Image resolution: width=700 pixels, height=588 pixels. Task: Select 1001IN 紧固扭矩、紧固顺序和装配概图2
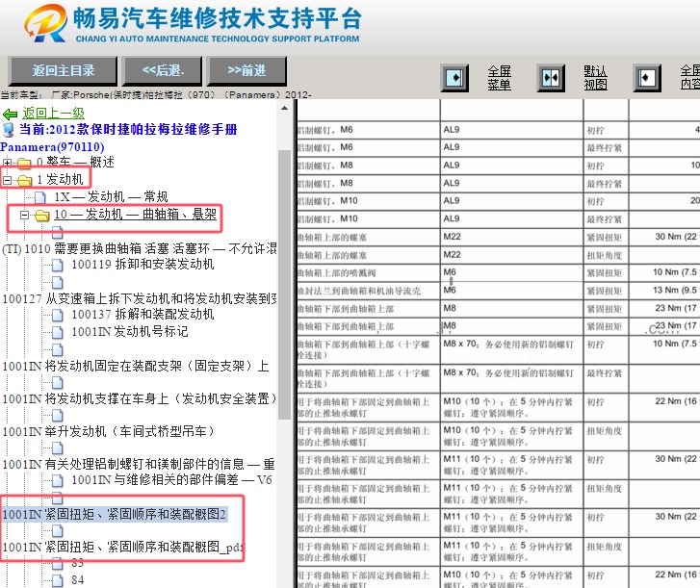115,515
